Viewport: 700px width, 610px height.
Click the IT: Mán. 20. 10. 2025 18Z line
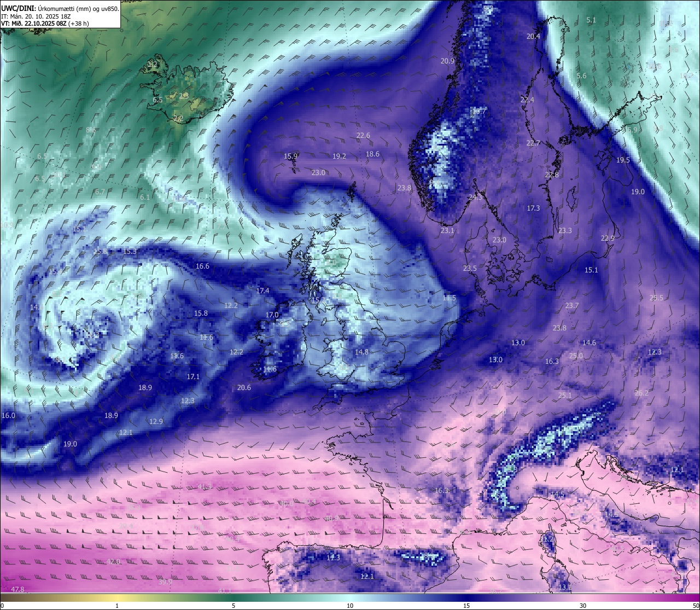[36, 16]
